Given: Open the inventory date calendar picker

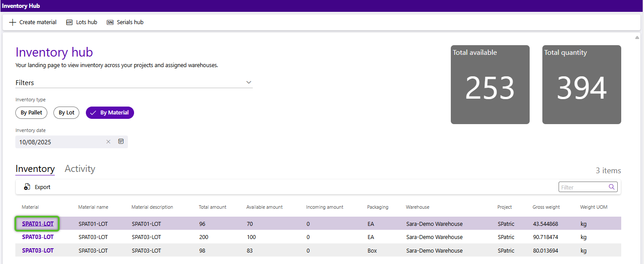Looking at the screenshot, I should (121, 142).
